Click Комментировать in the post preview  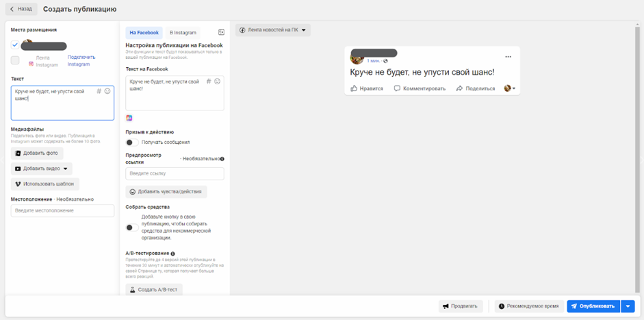click(x=420, y=88)
